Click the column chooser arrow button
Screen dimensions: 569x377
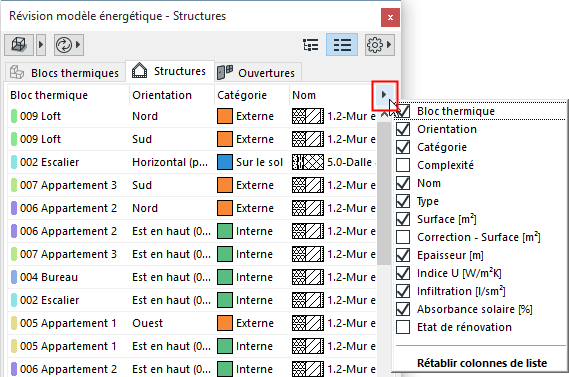(384, 95)
